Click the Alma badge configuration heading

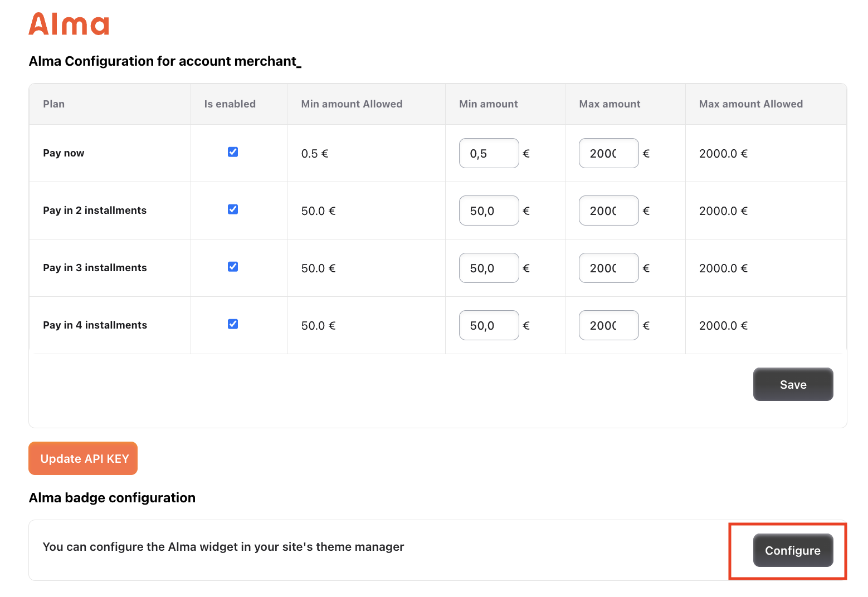(112, 498)
